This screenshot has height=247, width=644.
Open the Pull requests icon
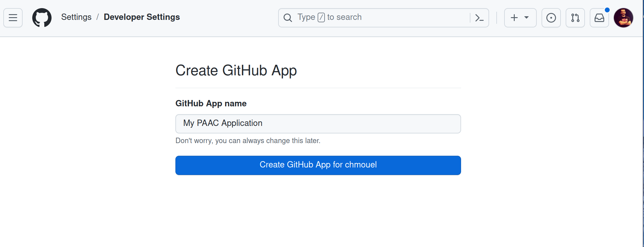[575, 18]
